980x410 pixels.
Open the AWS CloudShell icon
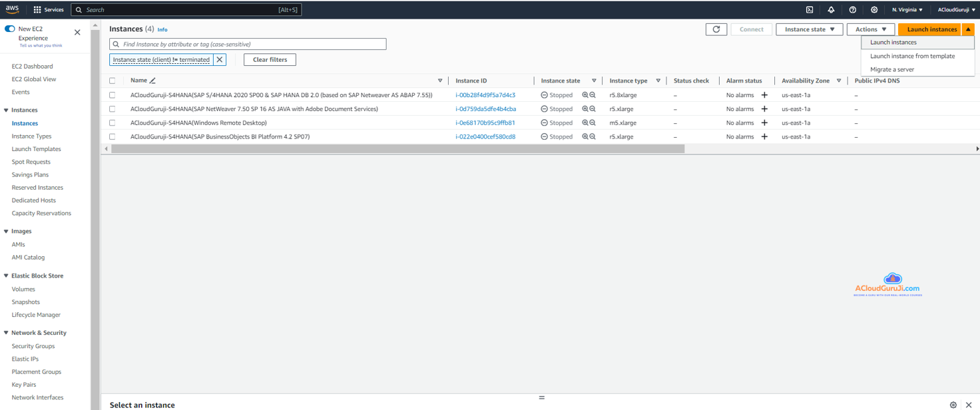pyautogui.click(x=810, y=10)
